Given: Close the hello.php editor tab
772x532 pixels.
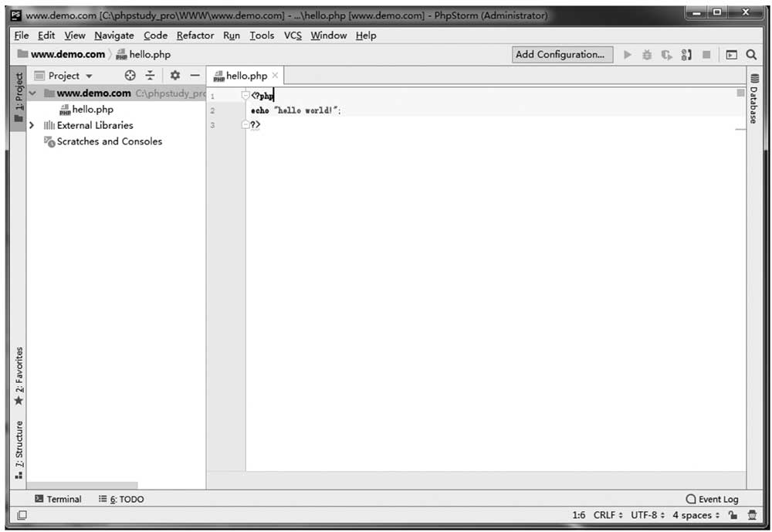Looking at the screenshot, I should 276,76.
